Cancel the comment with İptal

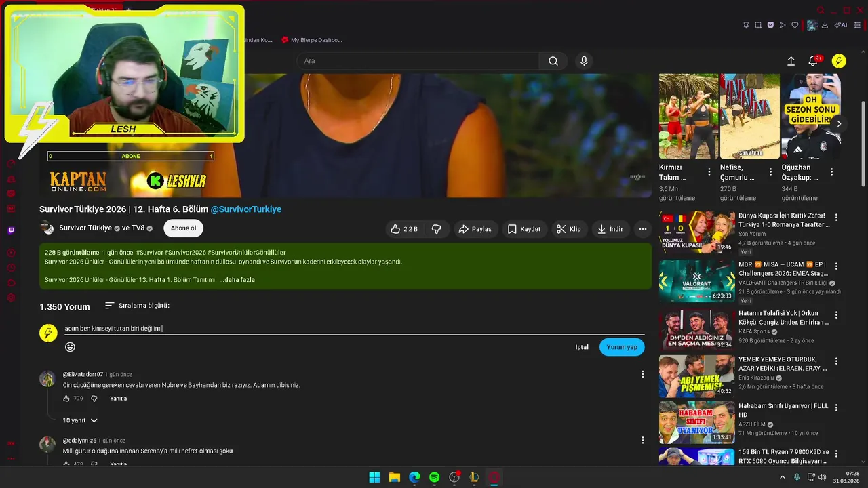[582, 347]
